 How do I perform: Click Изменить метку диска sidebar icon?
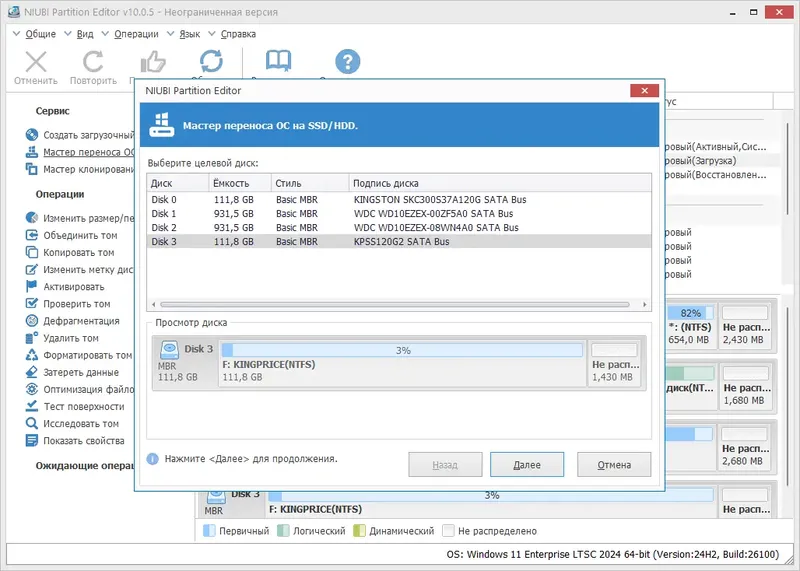(32, 269)
